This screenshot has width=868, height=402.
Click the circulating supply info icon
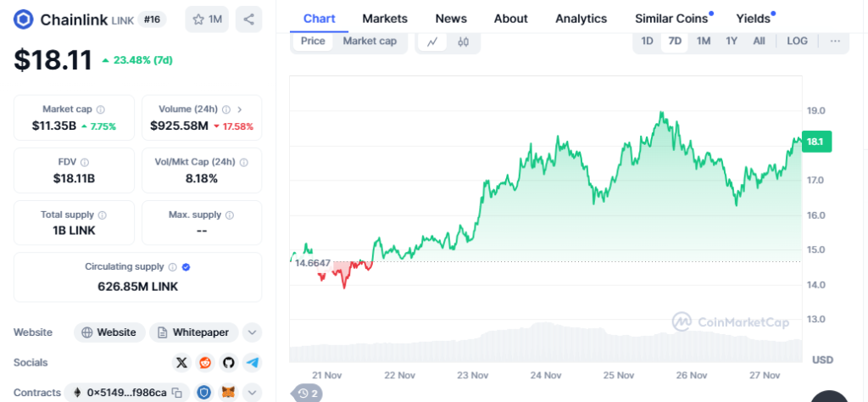(172, 266)
